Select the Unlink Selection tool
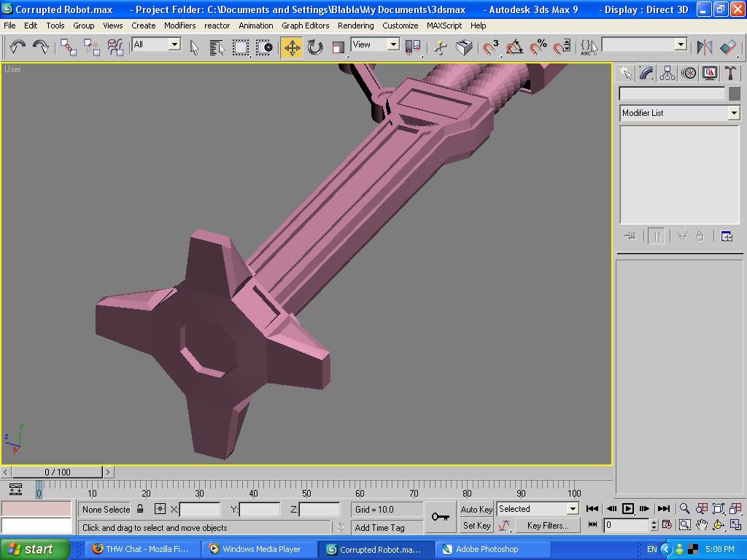747x560 pixels. coord(92,47)
